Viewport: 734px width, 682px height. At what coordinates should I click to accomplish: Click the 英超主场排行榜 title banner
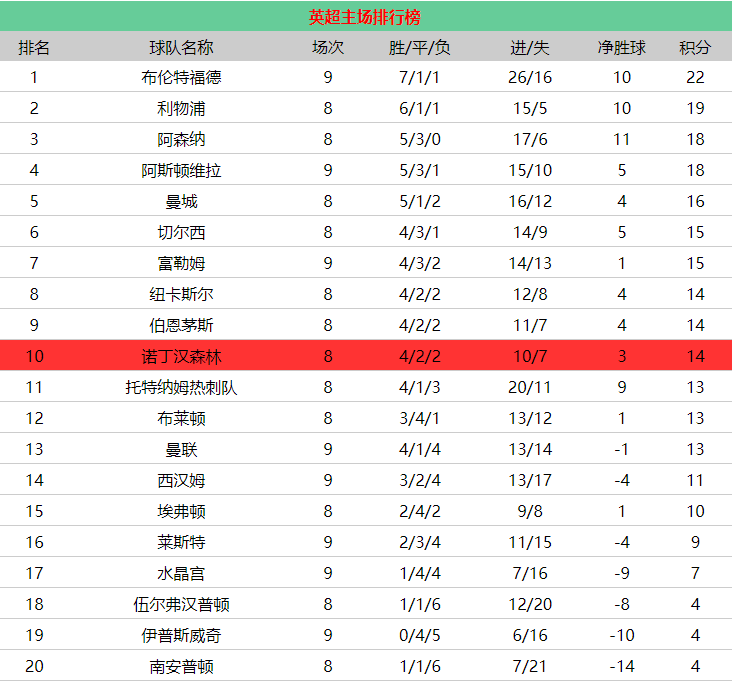tap(365, 17)
